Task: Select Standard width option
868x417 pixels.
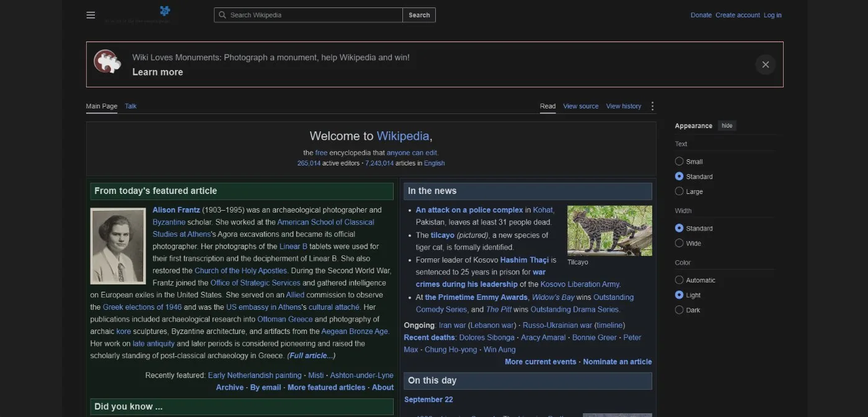Action: click(679, 228)
